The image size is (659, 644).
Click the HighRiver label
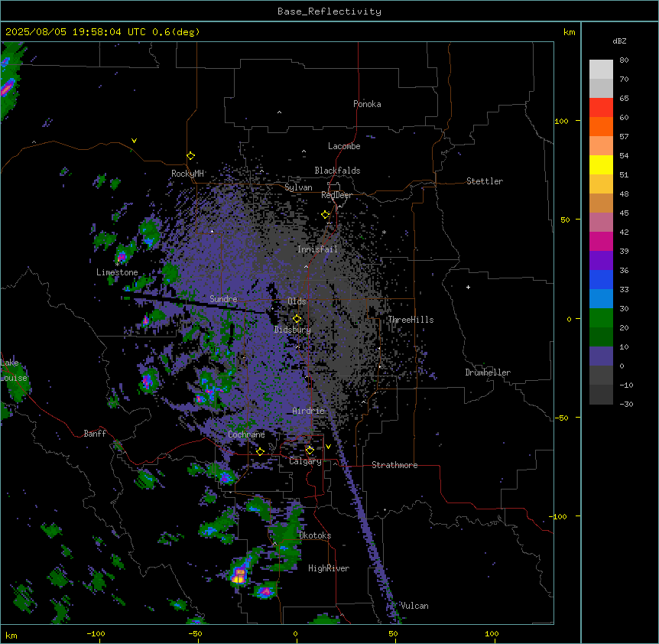329,568
